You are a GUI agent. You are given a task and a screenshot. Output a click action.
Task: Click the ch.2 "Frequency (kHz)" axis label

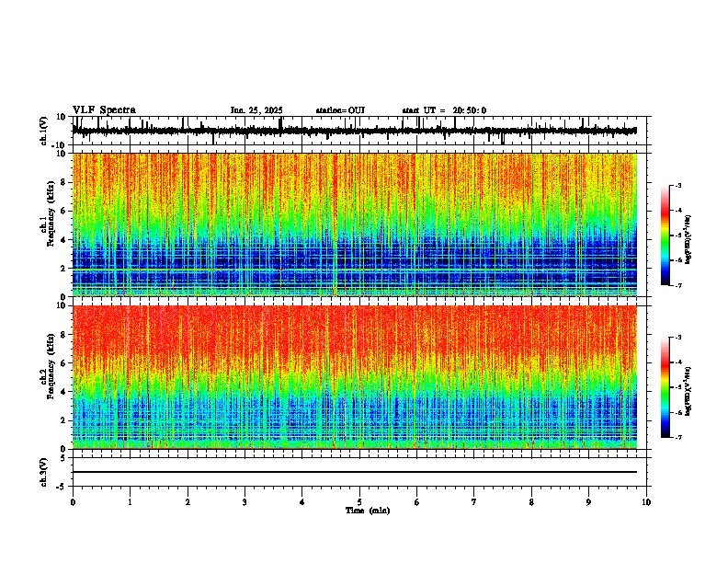pos(51,366)
